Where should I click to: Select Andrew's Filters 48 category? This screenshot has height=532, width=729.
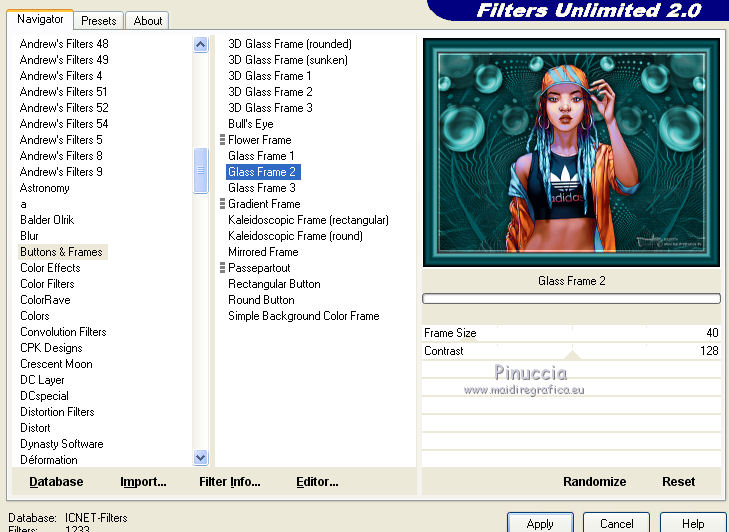(64, 44)
